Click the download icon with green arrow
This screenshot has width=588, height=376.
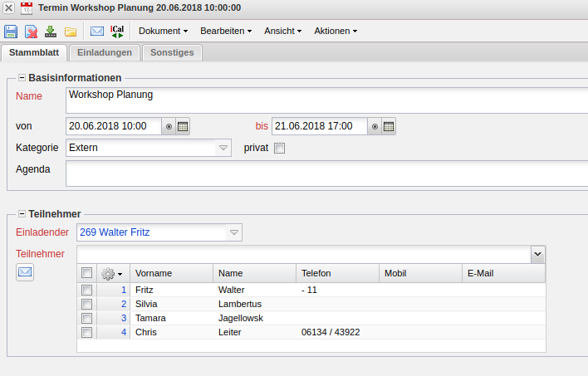coord(51,32)
